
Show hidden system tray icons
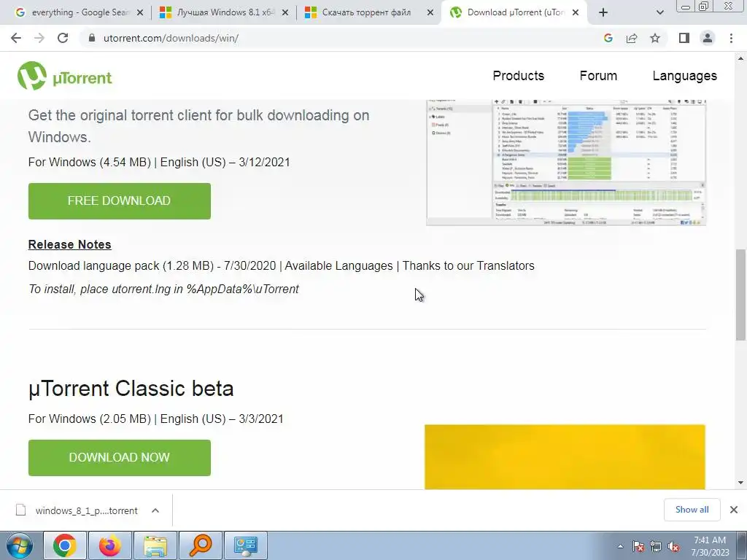click(x=620, y=546)
